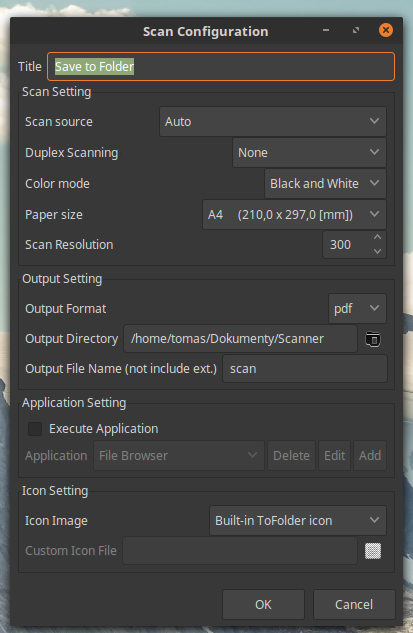This screenshot has height=633, width=413.
Task: Click the Custom Icon File browse icon
Action: point(373,551)
